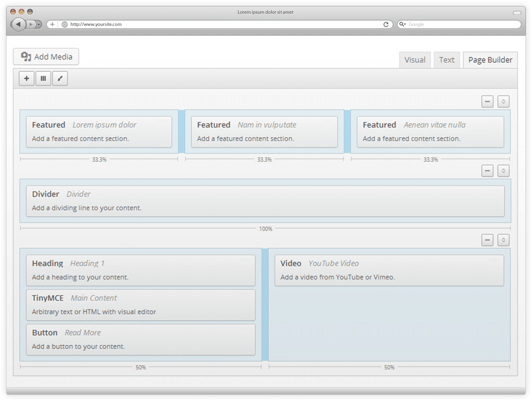Click the browser reload icon
Viewport: 532px width, 401px height.
[x=386, y=24]
